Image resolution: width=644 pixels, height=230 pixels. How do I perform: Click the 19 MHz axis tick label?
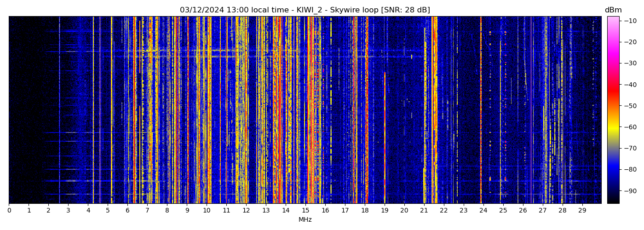click(x=385, y=210)
